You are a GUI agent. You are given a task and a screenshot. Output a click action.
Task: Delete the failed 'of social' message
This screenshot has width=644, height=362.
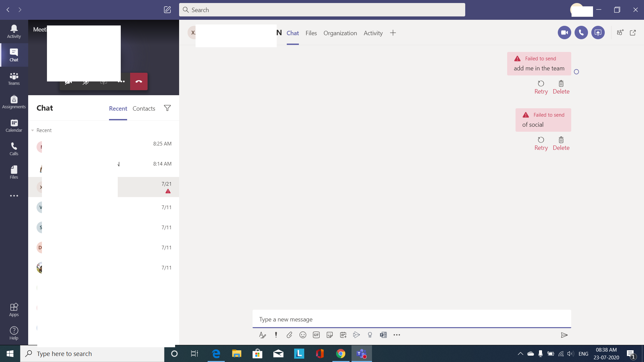(x=561, y=143)
